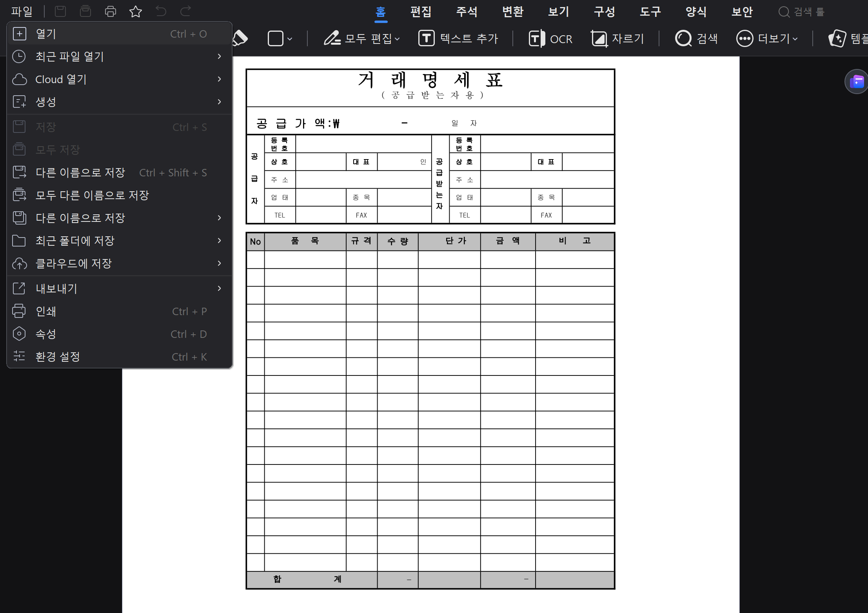Screen dimensions: 868x613
Task: Run the OCR tool
Action: pos(550,38)
